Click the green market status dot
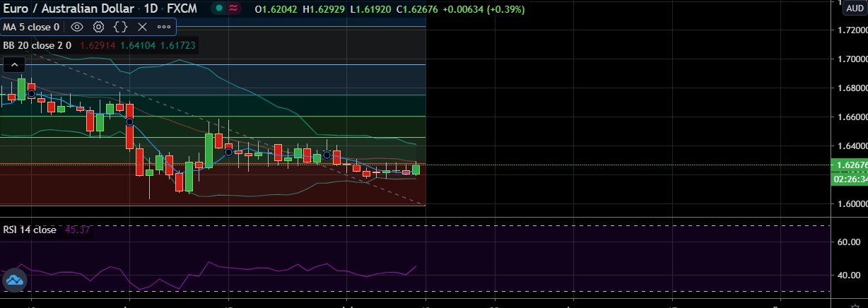 point(219,8)
